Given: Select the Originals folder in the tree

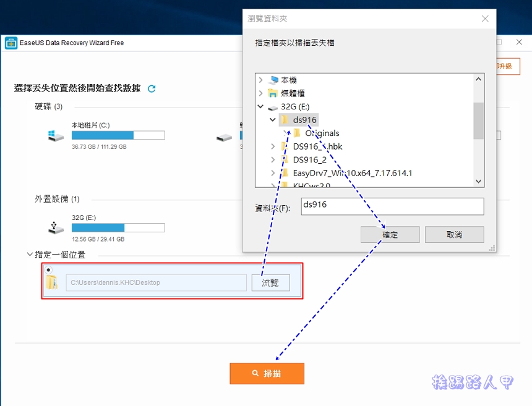Looking at the screenshot, I should pyautogui.click(x=322, y=133).
